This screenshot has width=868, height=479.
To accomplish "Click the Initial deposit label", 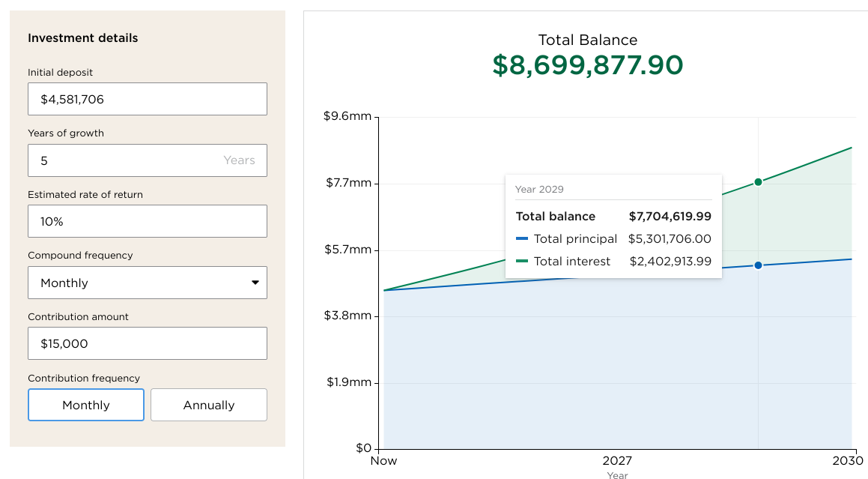I will click(x=61, y=72).
